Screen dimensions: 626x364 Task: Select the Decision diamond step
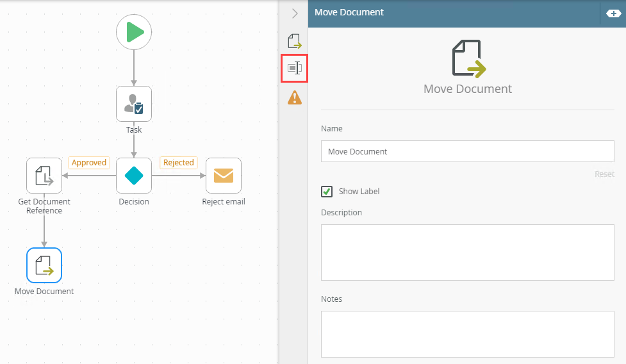pyautogui.click(x=134, y=176)
